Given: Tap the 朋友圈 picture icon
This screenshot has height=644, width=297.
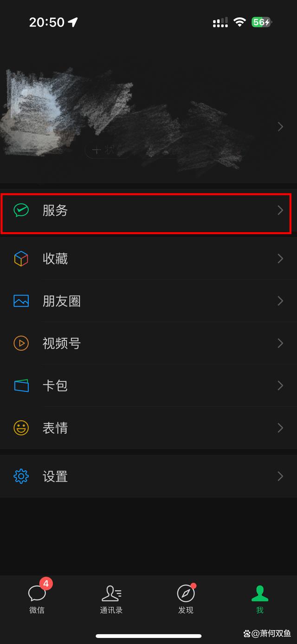Looking at the screenshot, I should [21, 301].
